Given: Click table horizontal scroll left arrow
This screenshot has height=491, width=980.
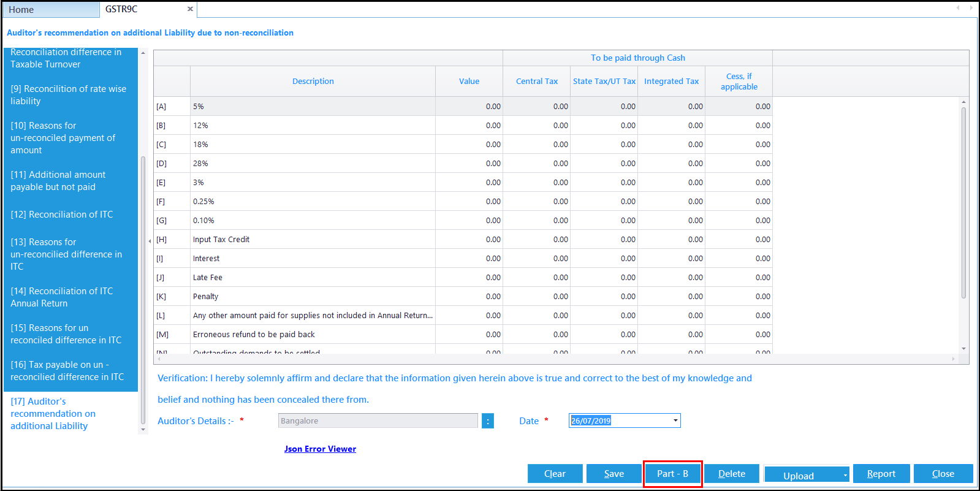Looking at the screenshot, I should pyautogui.click(x=159, y=359).
